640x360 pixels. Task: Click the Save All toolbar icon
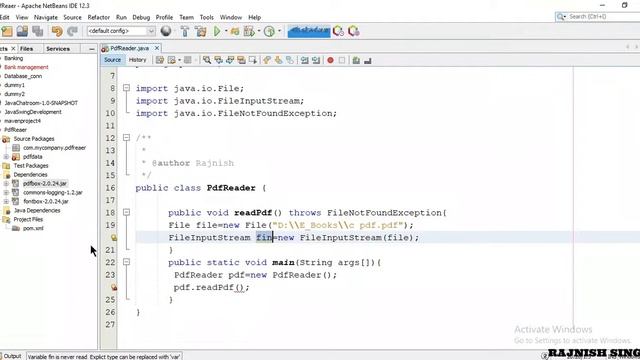pos(38,31)
